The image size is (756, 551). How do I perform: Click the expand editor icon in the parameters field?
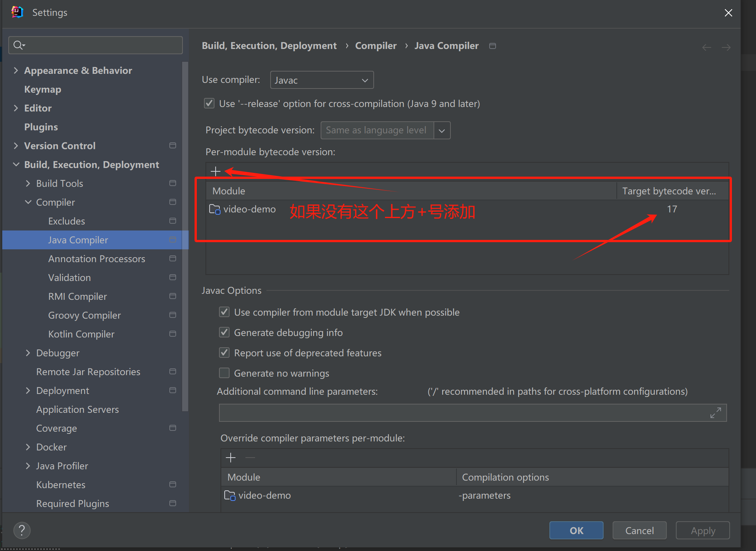tap(716, 413)
